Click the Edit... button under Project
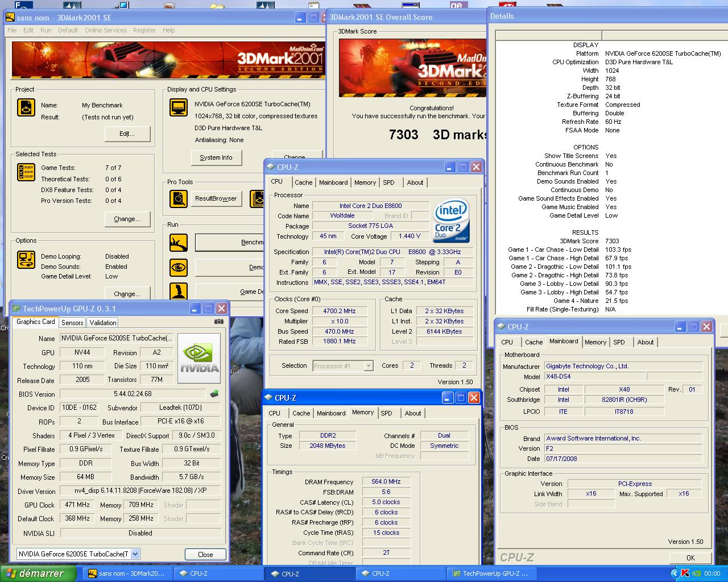 (127, 134)
